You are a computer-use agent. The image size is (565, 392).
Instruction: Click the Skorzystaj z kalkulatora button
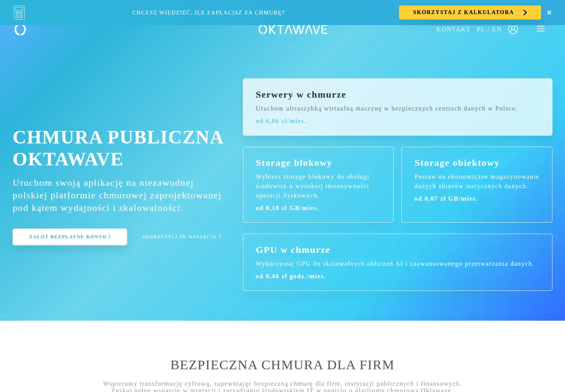click(470, 13)
